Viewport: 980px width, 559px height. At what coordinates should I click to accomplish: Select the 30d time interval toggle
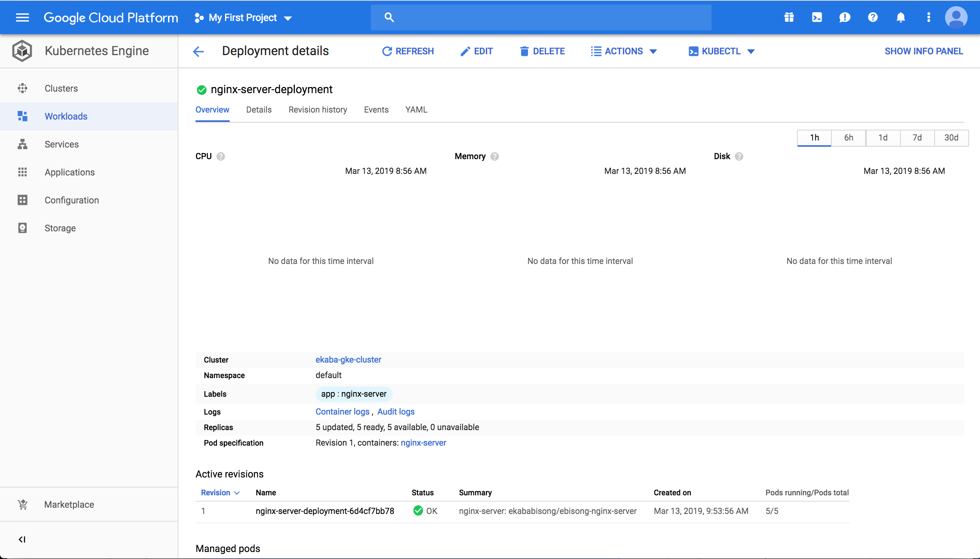[951, 137]
